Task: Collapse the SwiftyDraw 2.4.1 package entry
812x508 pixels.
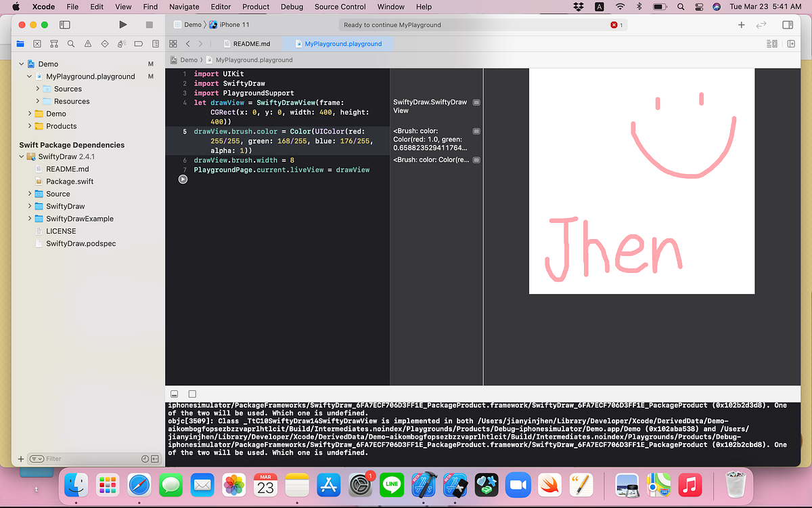Action: click(x=21, y=156)
